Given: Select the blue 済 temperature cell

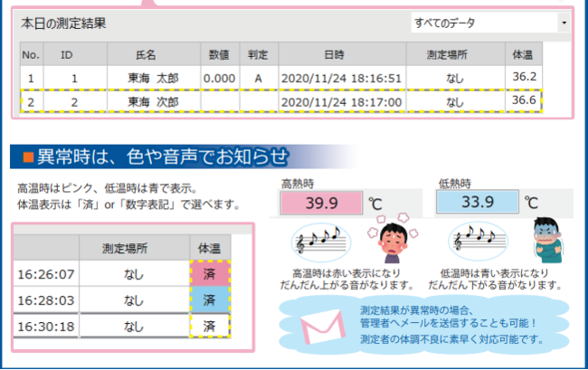Looking at the screenshot, I should (x=208, y=299).
